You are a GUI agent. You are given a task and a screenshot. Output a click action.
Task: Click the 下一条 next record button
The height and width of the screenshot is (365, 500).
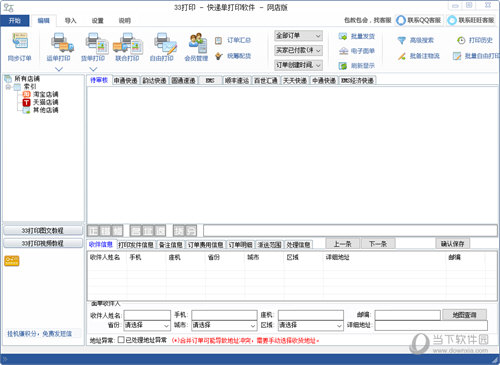coord(378,244)
